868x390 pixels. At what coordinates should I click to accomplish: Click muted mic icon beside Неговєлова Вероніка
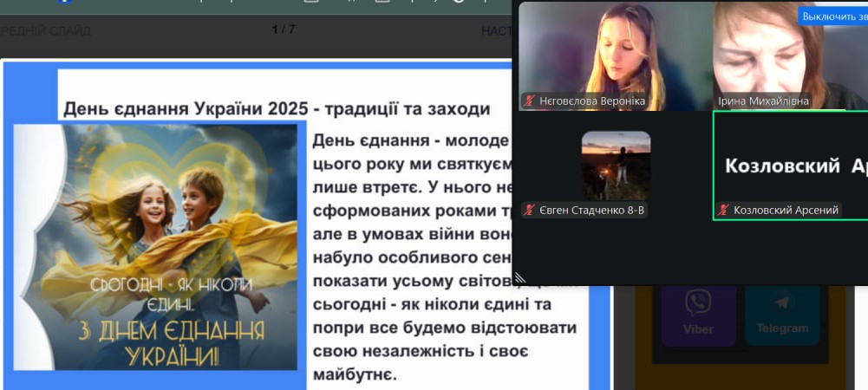pos(528,101)
